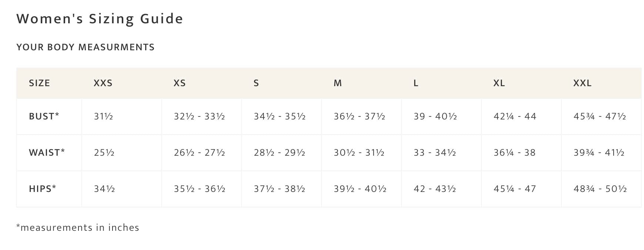
Task: Click the XS size column header
Action: pyautogui.click(x=180, y=83)
